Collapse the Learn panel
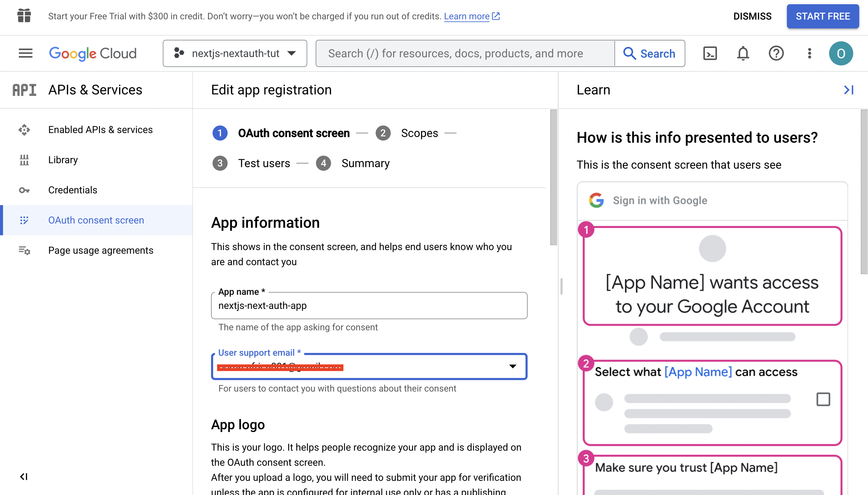 [x=849, y=90]
